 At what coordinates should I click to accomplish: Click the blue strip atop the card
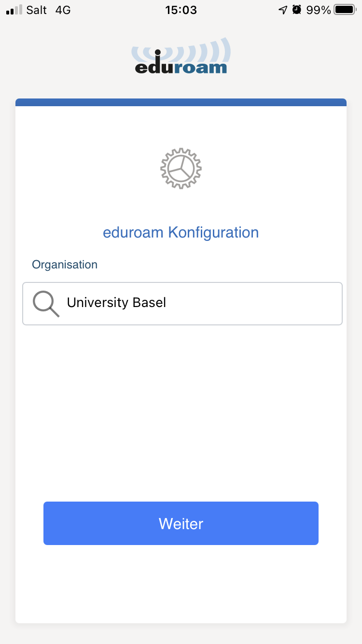click(181, 102)
